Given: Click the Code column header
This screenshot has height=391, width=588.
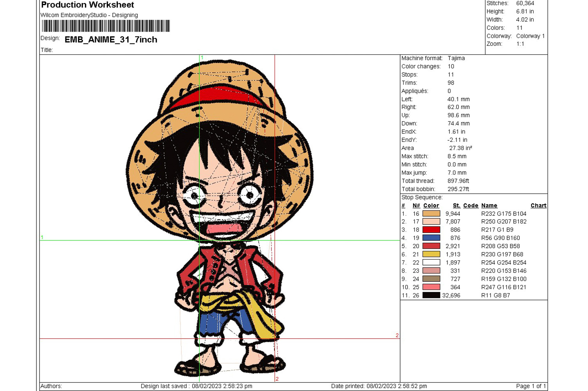Looking at the screenshot, I should click(x=471, y=206).
